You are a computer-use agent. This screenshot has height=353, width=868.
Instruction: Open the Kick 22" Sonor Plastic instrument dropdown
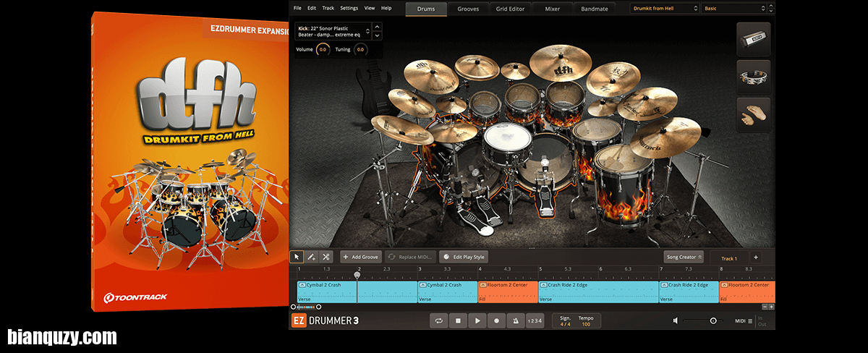coord(333,31)
